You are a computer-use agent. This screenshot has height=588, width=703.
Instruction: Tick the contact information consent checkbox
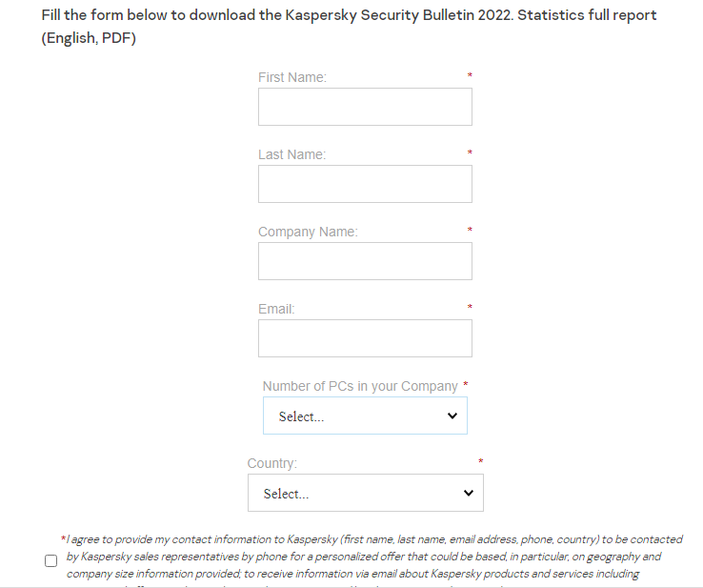click(51, 560)
